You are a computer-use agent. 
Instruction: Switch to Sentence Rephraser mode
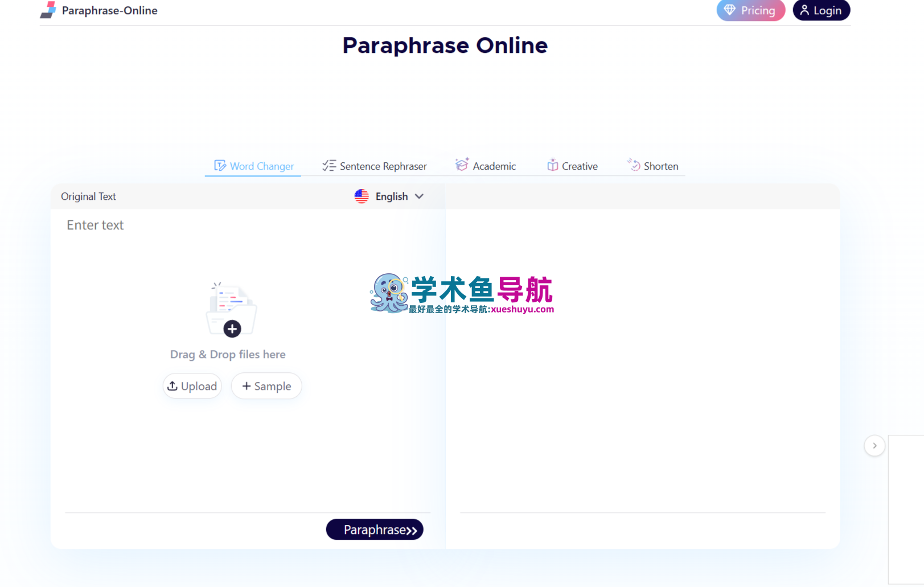click(x=374, y=166)
